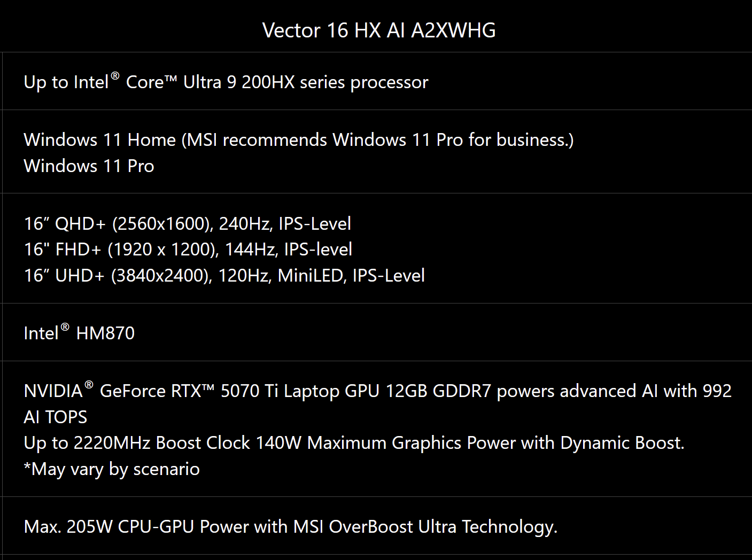Select the Intel Core Ultra 9 200HX processor text
Viewport: 752px width, 560px height.
point(226,82)
